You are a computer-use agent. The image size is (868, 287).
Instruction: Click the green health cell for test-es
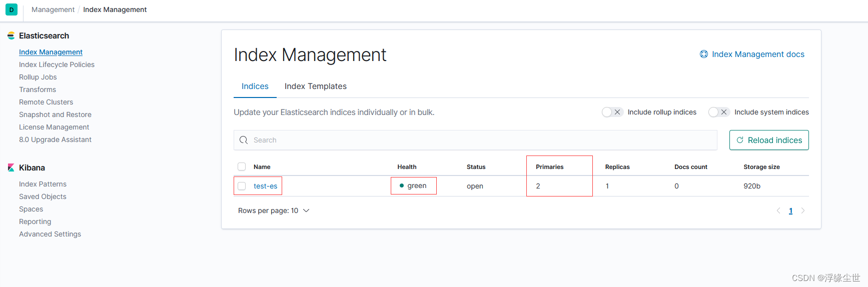(413, 185)
